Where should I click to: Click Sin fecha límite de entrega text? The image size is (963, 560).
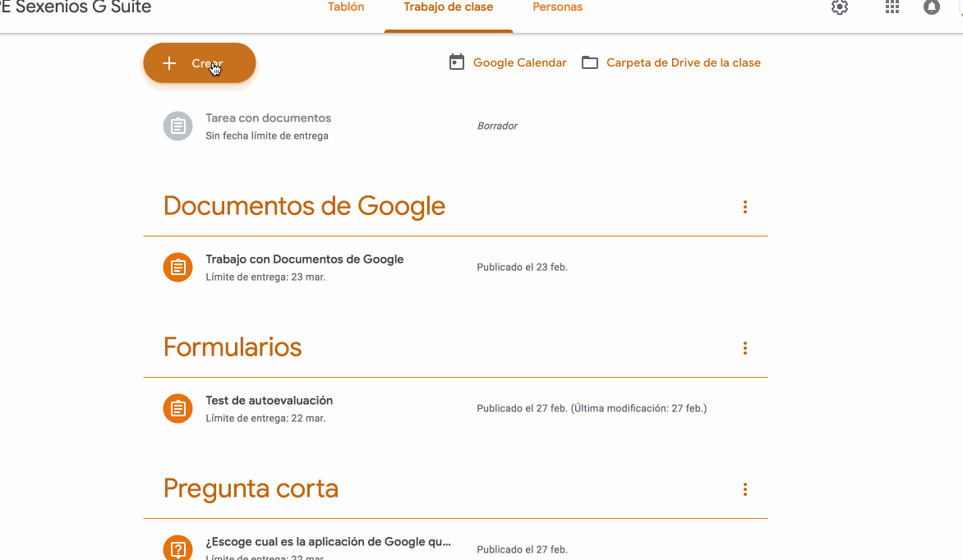click(267, 135)
